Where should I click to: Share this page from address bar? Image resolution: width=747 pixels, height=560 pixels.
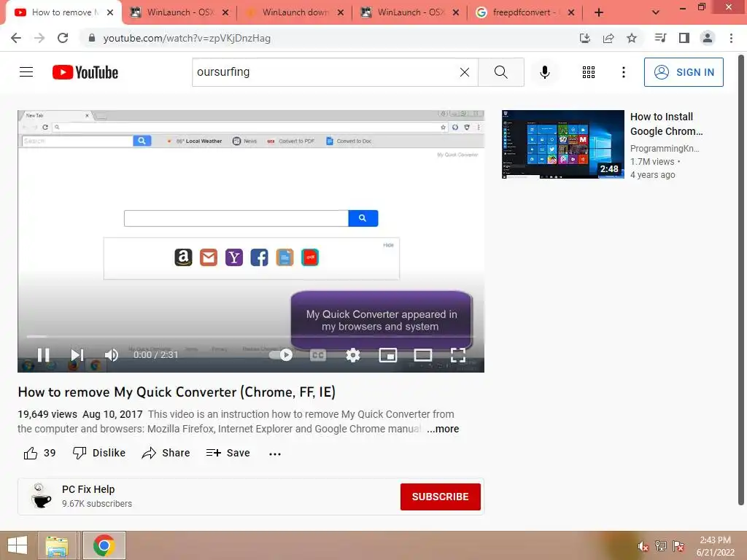tap(608, 38)
